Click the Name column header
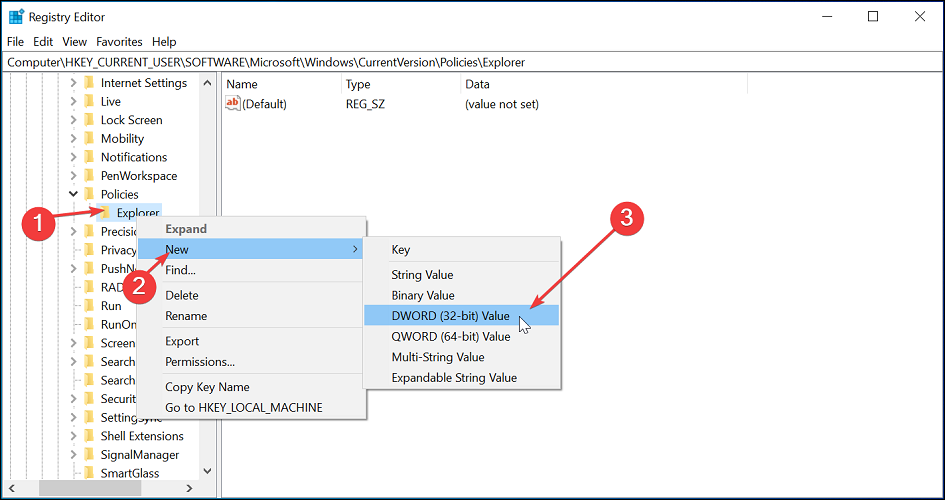Image resolution: width=945 pixels, height=500 pixels. 281,84
